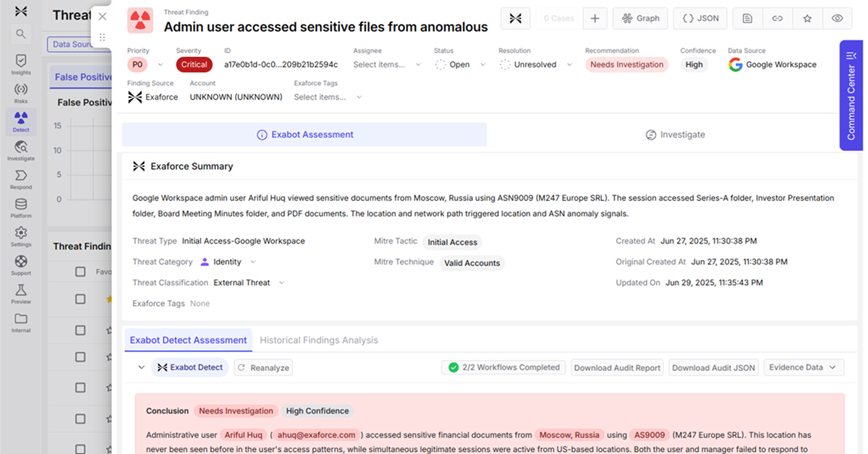Switch to the Investigate tab
The width and height of the screenshot is (868, 454).
tap(675, 134)
